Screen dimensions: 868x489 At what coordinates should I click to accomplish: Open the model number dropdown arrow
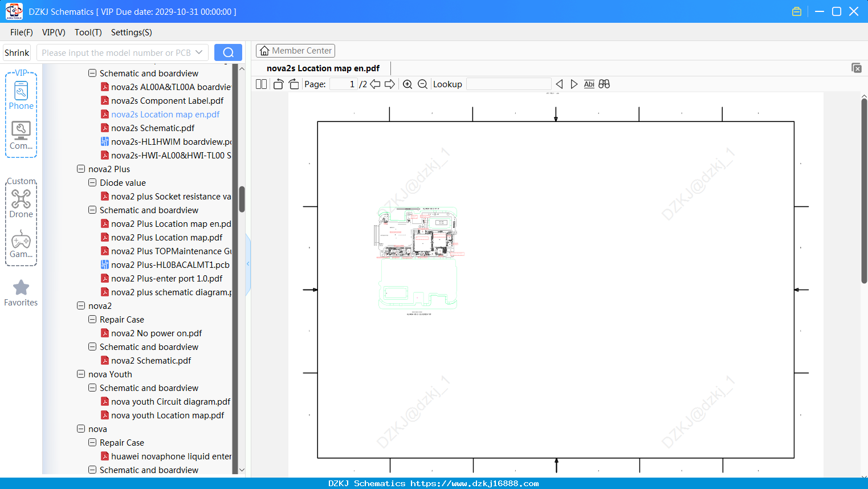click(x=199, y=52)
